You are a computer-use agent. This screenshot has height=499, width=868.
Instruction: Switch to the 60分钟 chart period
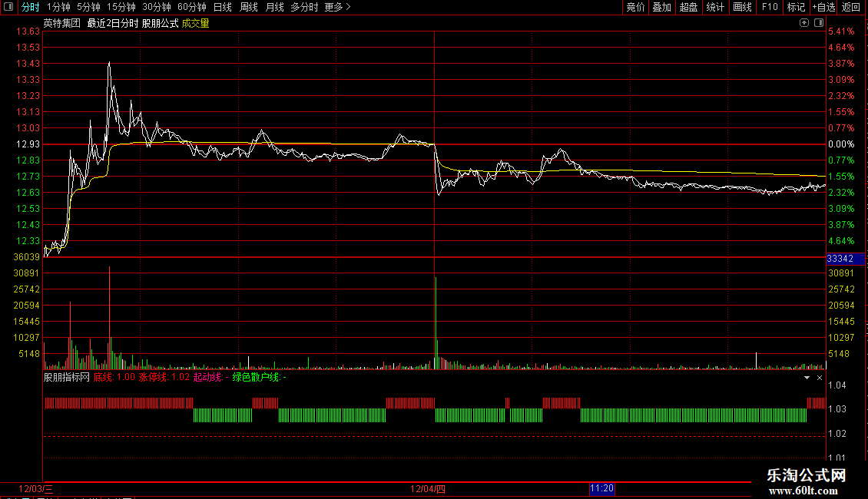pos(192,7)
